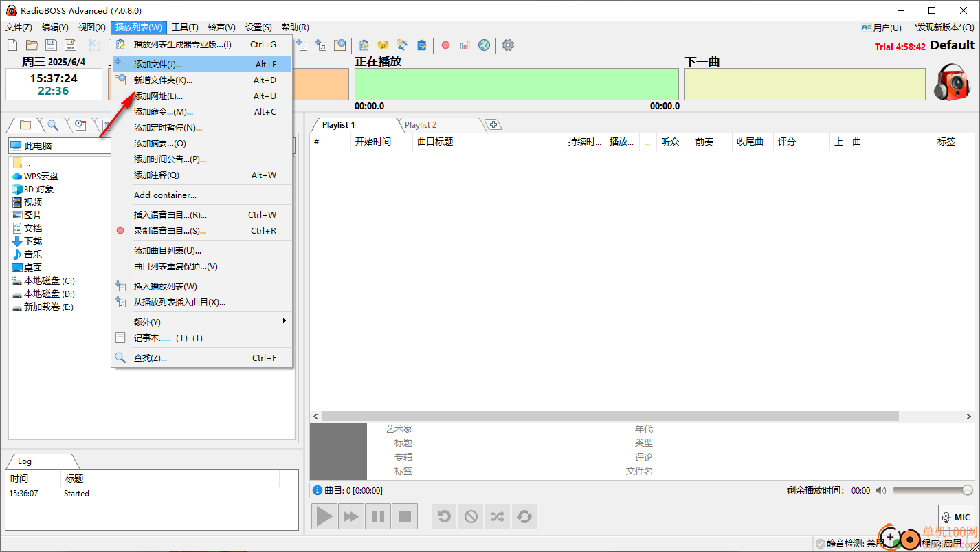Open settings with the gear icon
The image size is (980, 552).
coord(508,45)
